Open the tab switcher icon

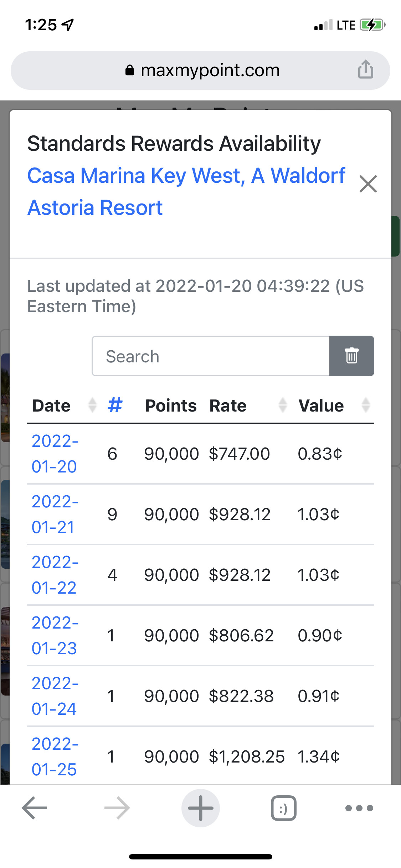pyautogui.click(x=283, y=808)
